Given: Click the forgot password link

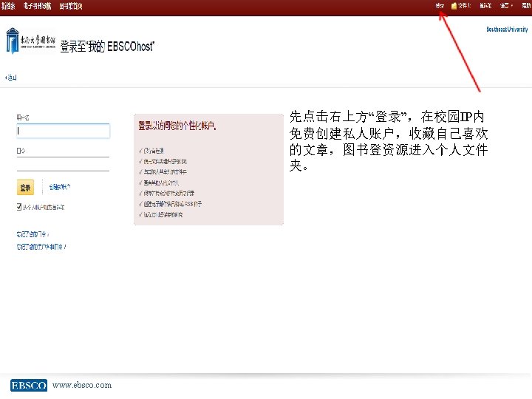Looking at the screenshot, I should tap(33, 234).
